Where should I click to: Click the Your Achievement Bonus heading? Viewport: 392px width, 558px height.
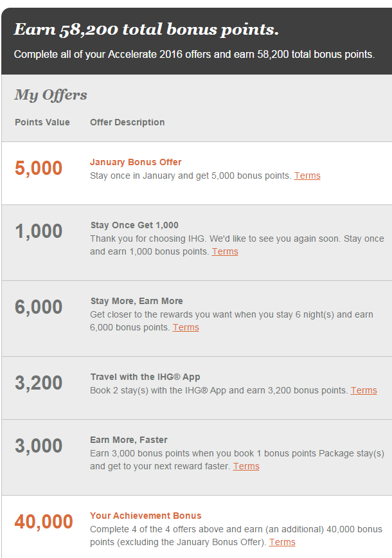pyautogui.click(x=146, y=516)
